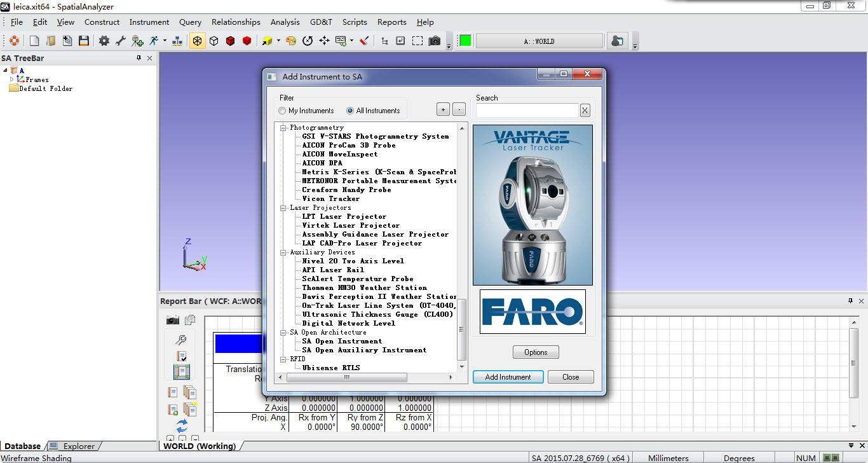Open the Instrument menu
This screenshot has height=463, width=868.
149,22
